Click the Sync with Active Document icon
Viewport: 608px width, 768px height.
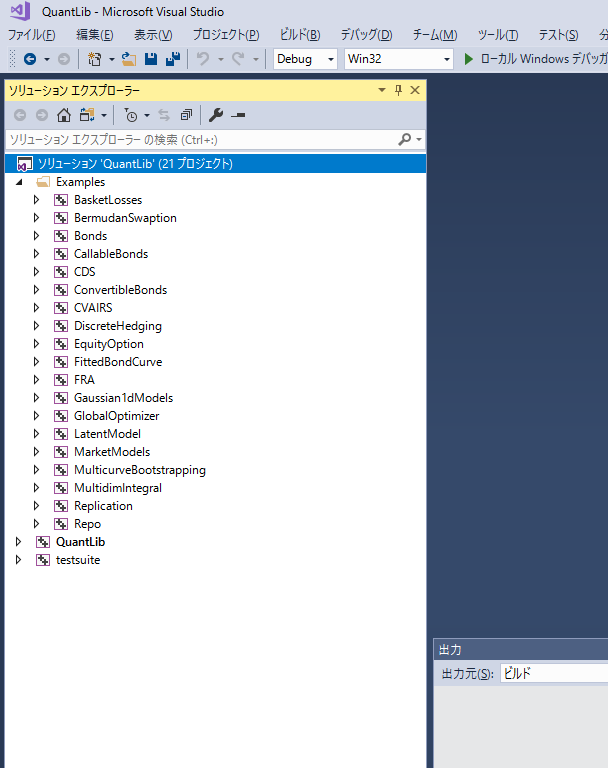coord(164,115)
